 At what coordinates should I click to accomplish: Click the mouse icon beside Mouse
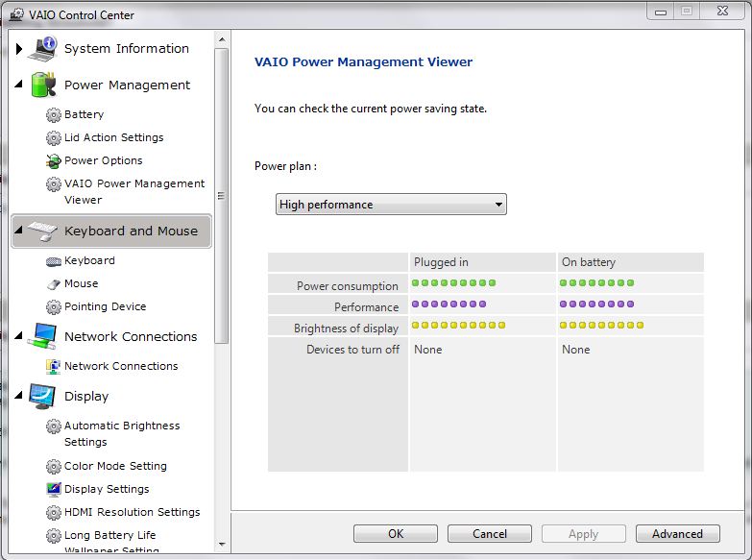[53, 284]
